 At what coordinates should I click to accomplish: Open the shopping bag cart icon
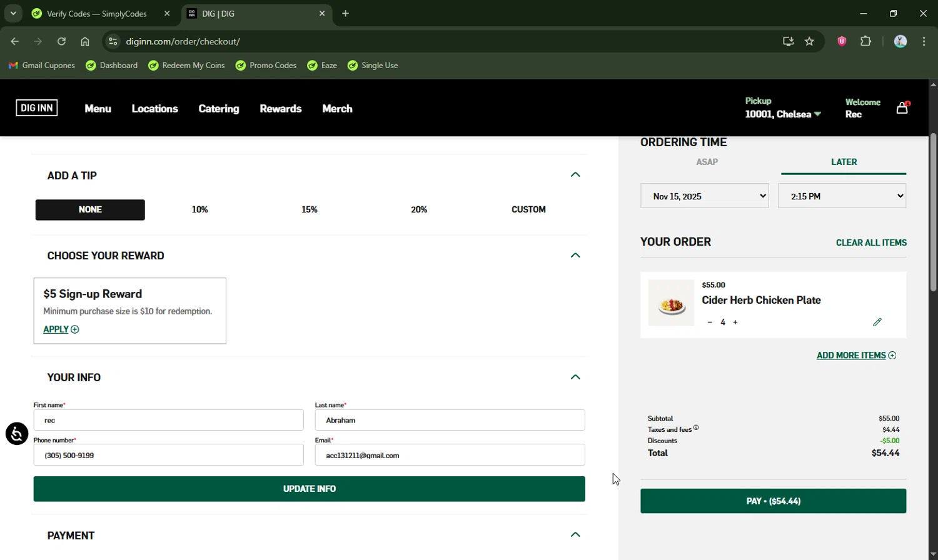click(902, 107)
